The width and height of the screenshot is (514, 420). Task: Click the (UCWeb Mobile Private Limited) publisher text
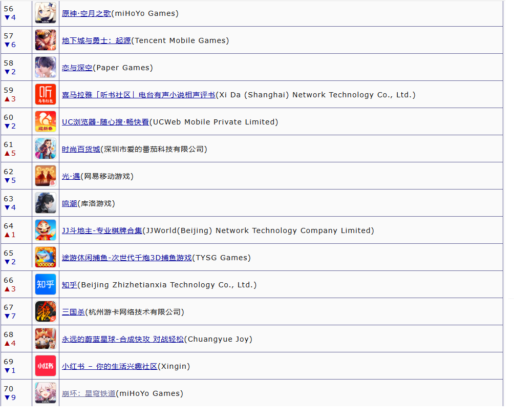213,122
